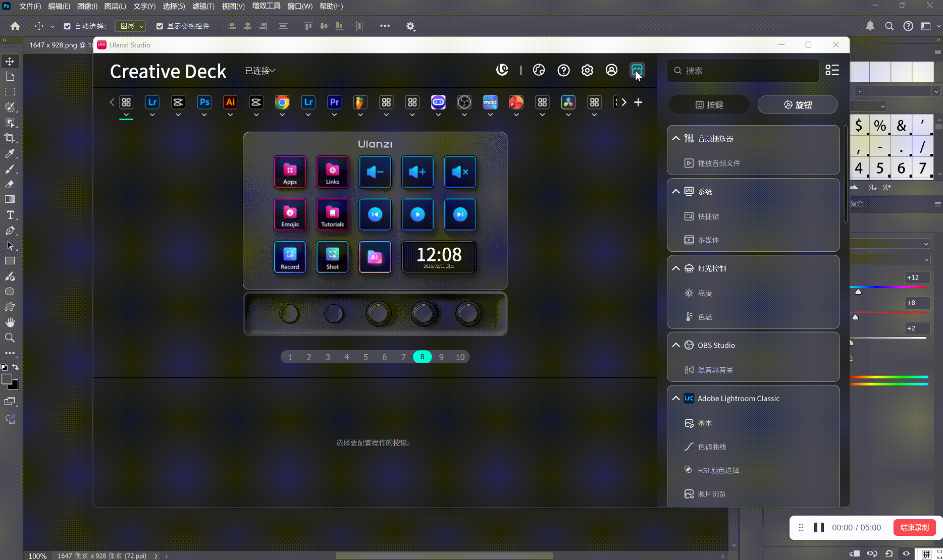This screenshot has height=560, width=943.
Task: Select the Photoshop Type tool
Action: coord(10,215)
